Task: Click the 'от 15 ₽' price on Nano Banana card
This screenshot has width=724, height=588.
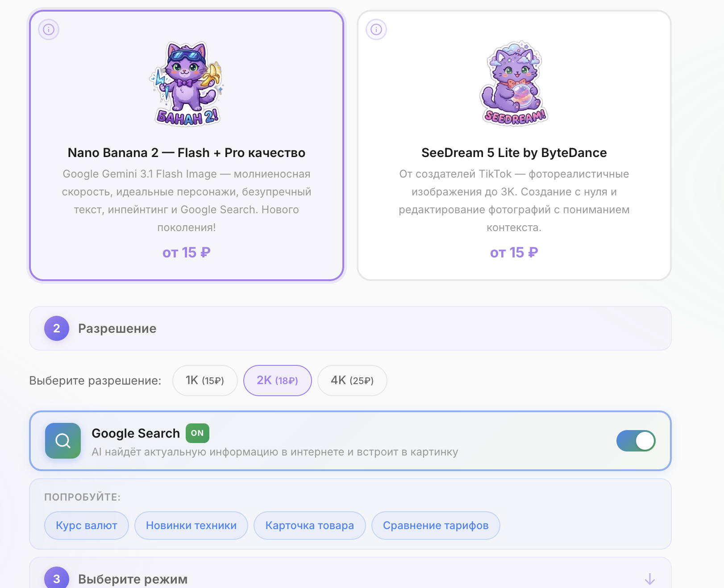Action: tap(187, 253)
